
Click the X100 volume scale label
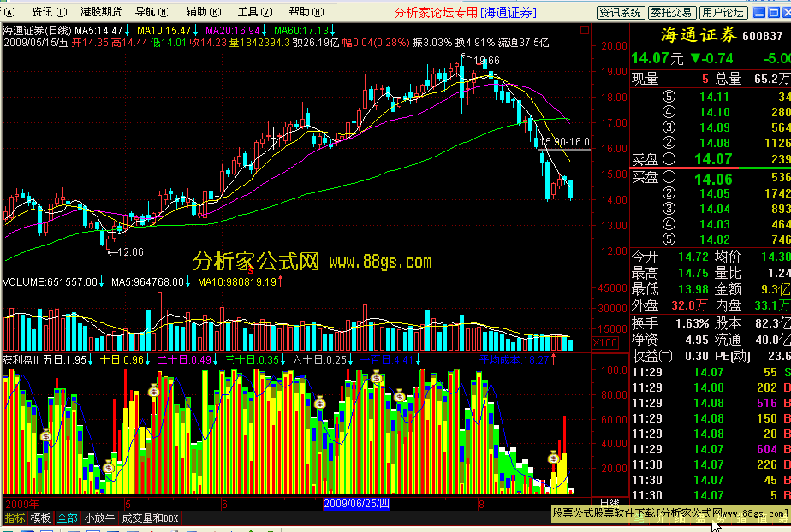point(604,343)
